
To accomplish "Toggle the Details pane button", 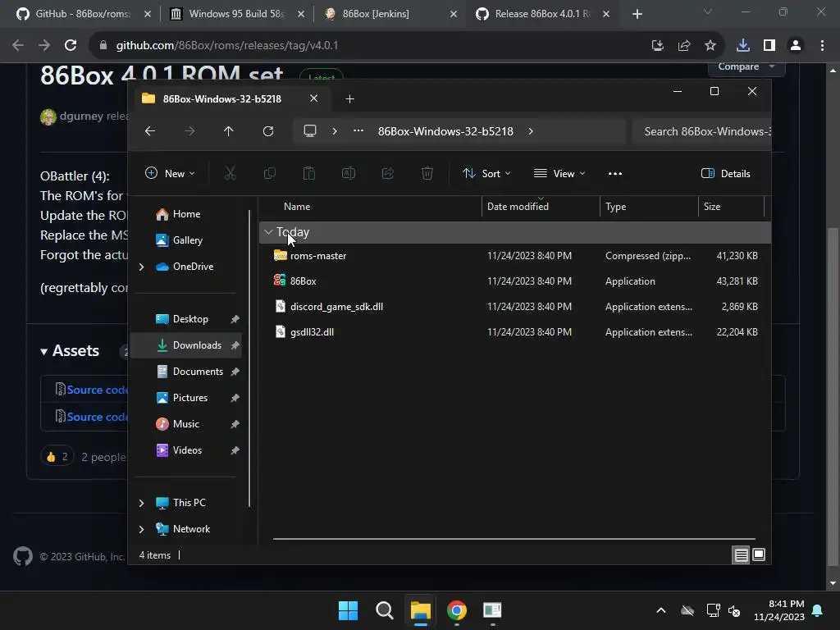I will (726, 174).
